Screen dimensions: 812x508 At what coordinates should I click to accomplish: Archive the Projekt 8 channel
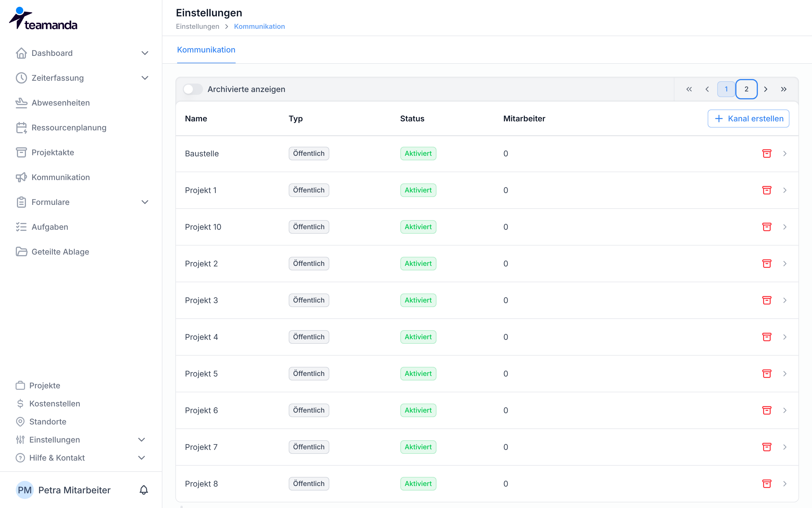pos(767,483)
